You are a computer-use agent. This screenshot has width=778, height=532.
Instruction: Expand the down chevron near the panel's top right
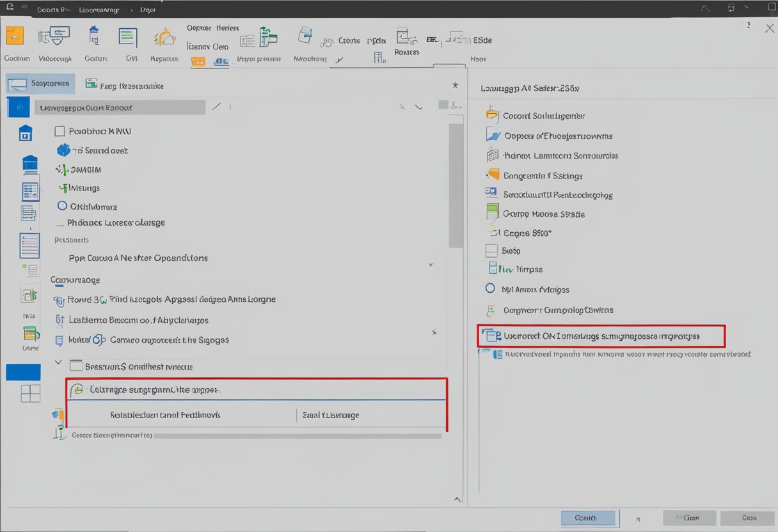click(x=419, y=106)
